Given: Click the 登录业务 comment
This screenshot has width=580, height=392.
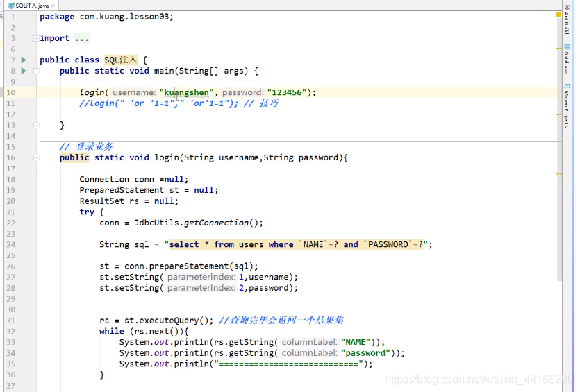Looking at the screenshot, I should (86, 146).
